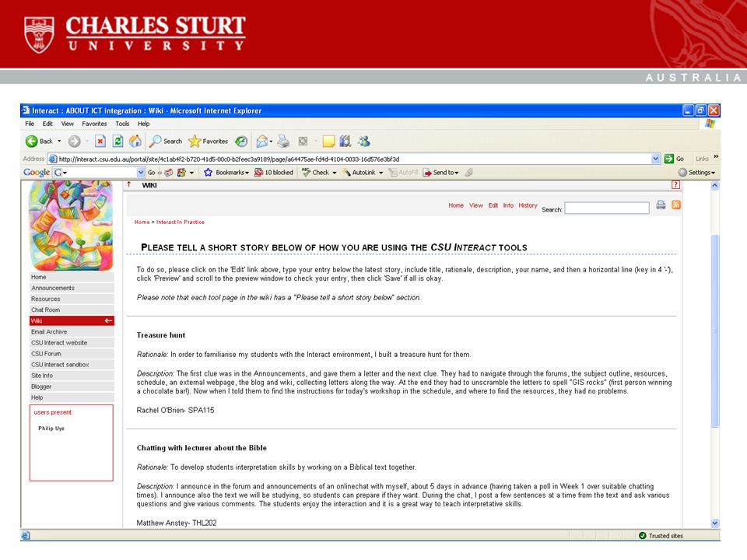This screenshot has width=747, height=560.
Task: Expand the Check dropdown arrow
Action: [x=335, y=173]
